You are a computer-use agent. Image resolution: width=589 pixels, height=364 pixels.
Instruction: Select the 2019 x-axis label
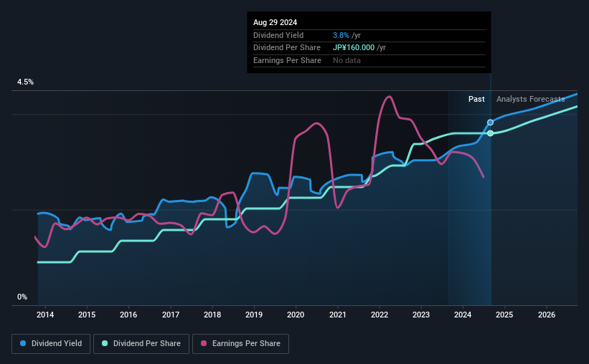[x=254, y=315]
